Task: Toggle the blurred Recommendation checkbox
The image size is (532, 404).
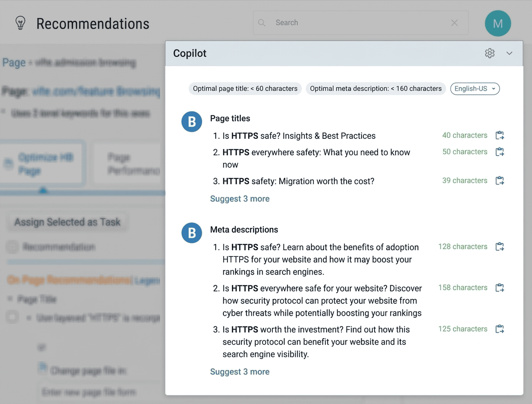Action: coord(13,247)
